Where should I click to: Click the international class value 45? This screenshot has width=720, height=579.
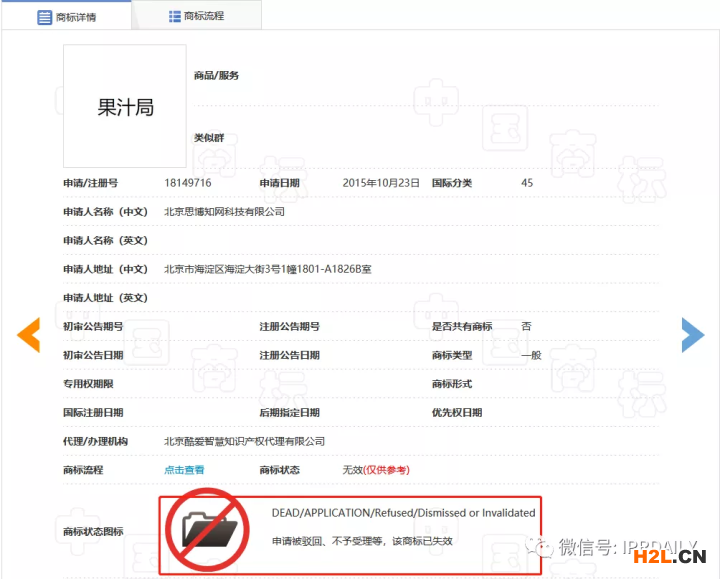point(527,183)
